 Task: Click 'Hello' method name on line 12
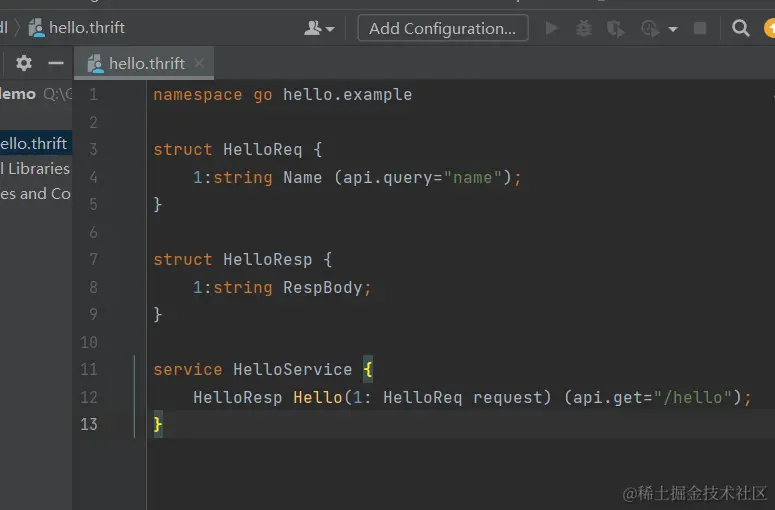[318, 397]
